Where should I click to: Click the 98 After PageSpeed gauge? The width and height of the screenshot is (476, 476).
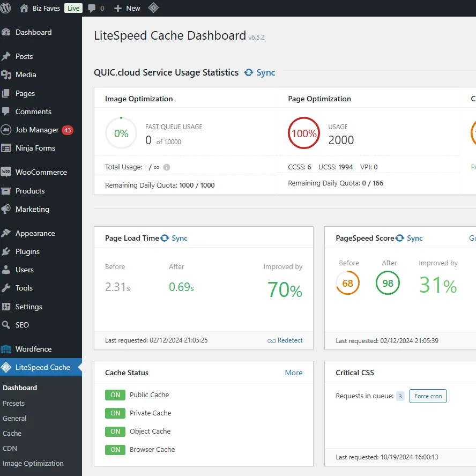pos(388,283)
